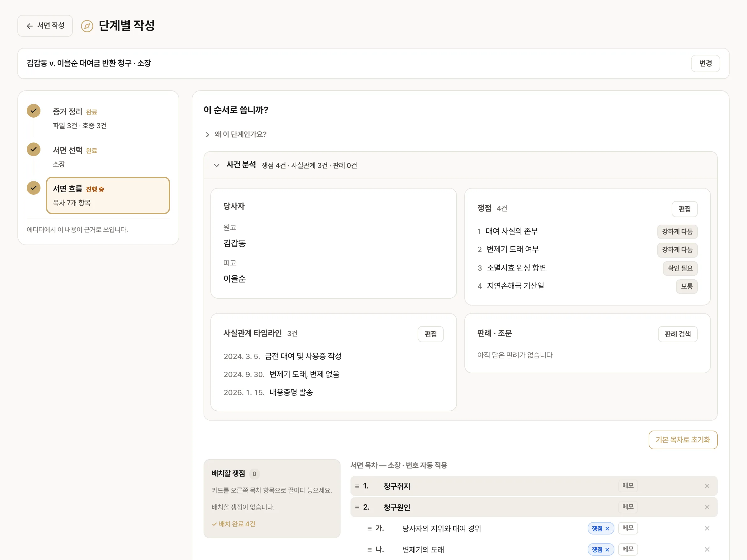Click 메모 button on 청구취지 row
This screenshot has width=747, height=560.
(x=628, y=486)
